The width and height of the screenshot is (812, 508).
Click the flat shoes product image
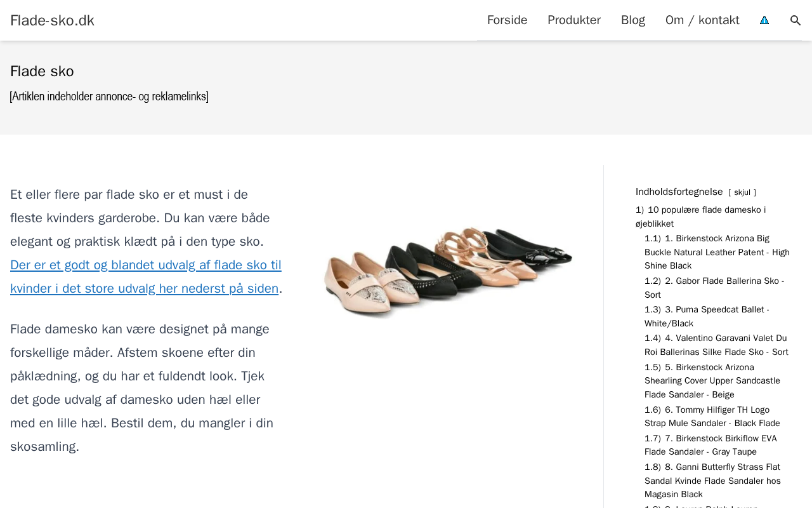448,271
